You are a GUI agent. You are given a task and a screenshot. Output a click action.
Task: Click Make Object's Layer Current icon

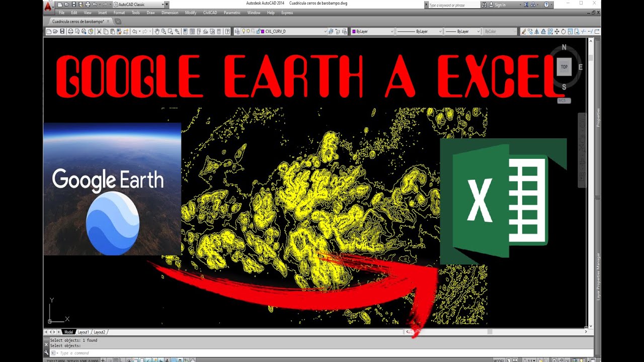point(331,31)
